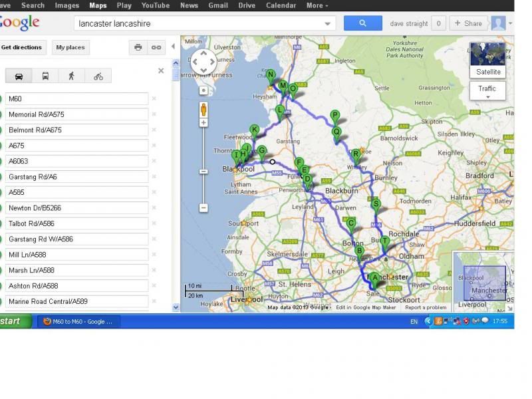The image size is (532, 399).
Task: Switch map to Satellite view
Action: [x=488, y=60]
